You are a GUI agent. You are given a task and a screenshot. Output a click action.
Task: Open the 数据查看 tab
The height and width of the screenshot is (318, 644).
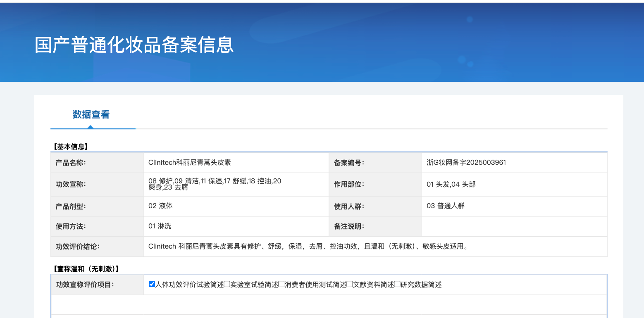tap(91, 114)
